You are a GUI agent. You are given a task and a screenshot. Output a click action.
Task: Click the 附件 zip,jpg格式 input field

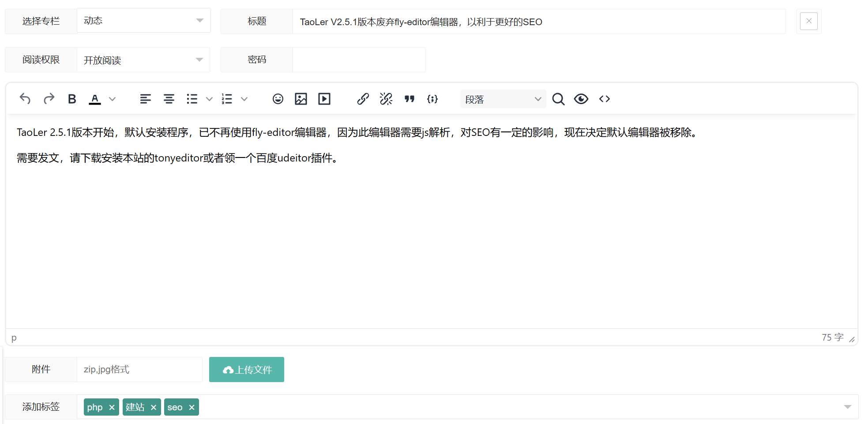click(x=139, y=369)
